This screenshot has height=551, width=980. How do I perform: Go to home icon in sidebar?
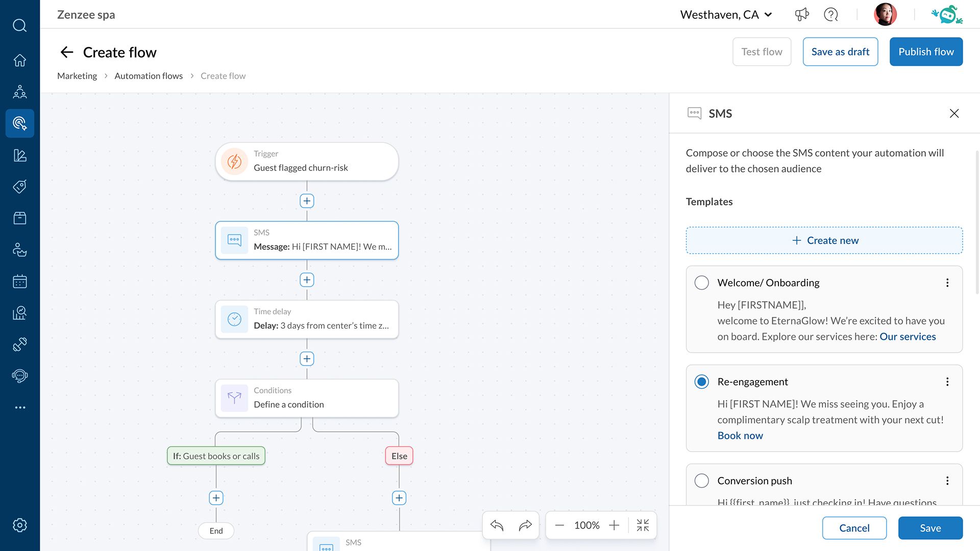[x=20, y=60]
